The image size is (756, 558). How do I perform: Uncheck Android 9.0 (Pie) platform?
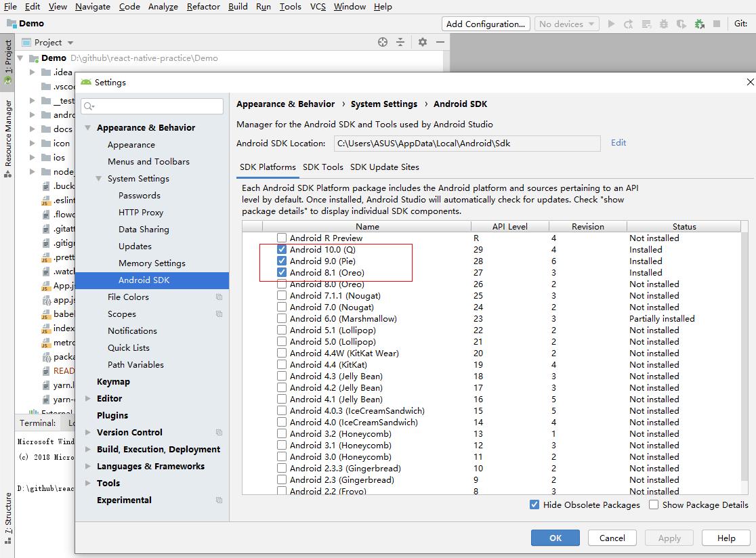(x=282, y=261)
